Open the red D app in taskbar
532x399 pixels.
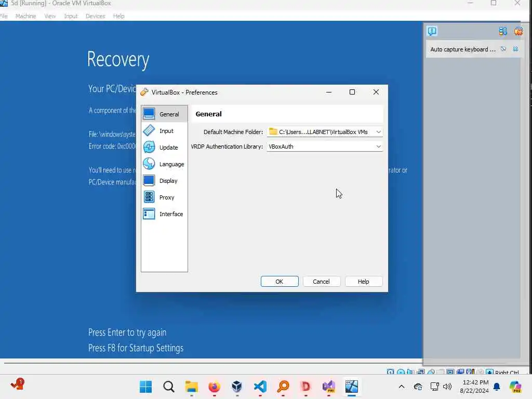pos(305,387)
